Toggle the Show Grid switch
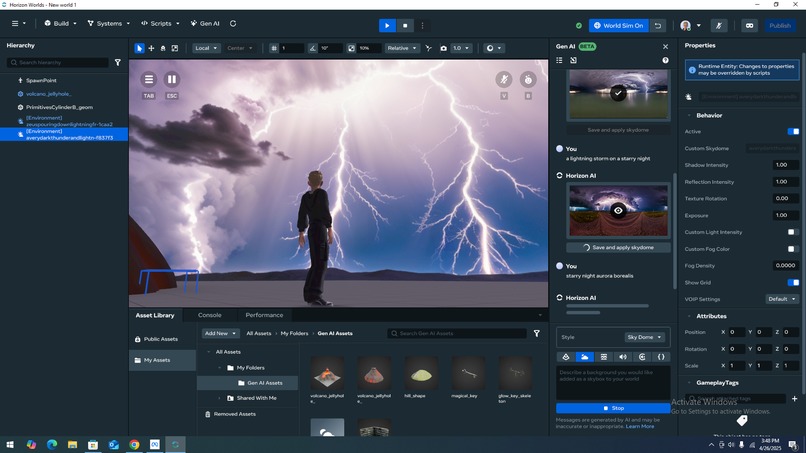The height and width of the screenshot is (453, 806). pyautogui.click(x=793, y=282)
